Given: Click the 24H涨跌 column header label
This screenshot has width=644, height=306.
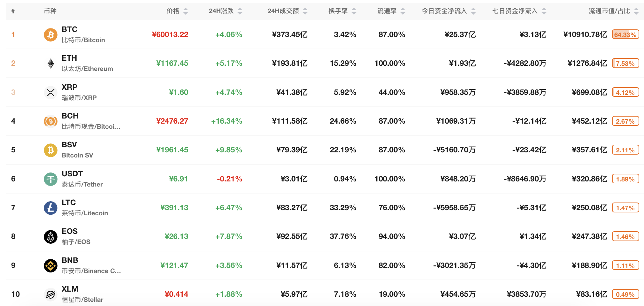Looking at the screenshot, I should pyautogui.click(x=221, y=11).
